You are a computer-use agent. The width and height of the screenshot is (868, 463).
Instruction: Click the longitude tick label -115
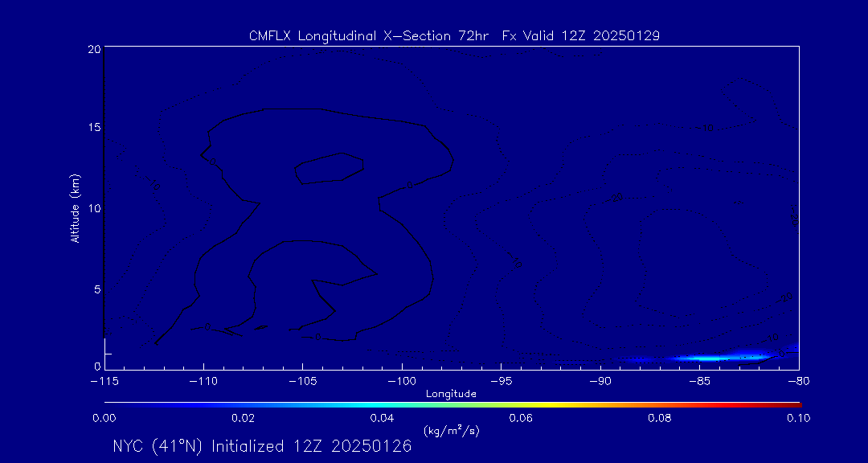[104, 382]
